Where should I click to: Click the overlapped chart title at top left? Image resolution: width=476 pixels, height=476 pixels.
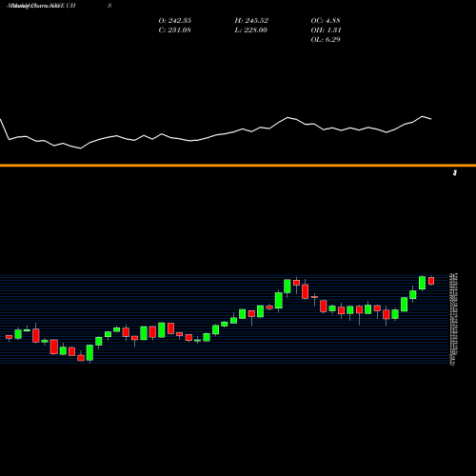41,6
